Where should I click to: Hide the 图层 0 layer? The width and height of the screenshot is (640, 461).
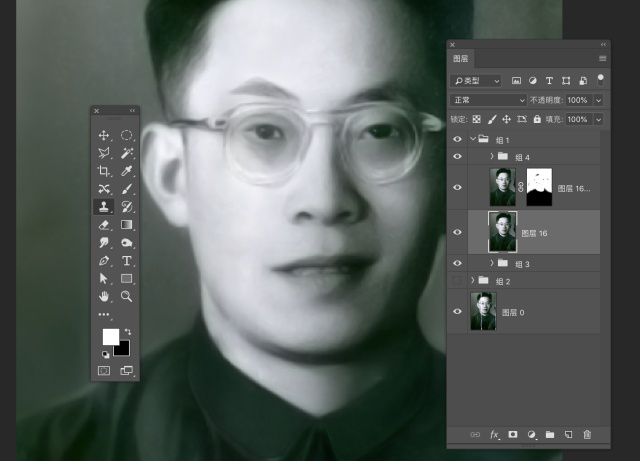[x=458, y=312]
